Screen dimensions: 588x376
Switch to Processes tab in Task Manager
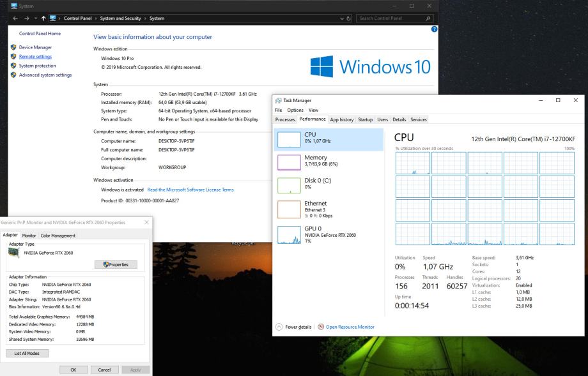(285, 119)
